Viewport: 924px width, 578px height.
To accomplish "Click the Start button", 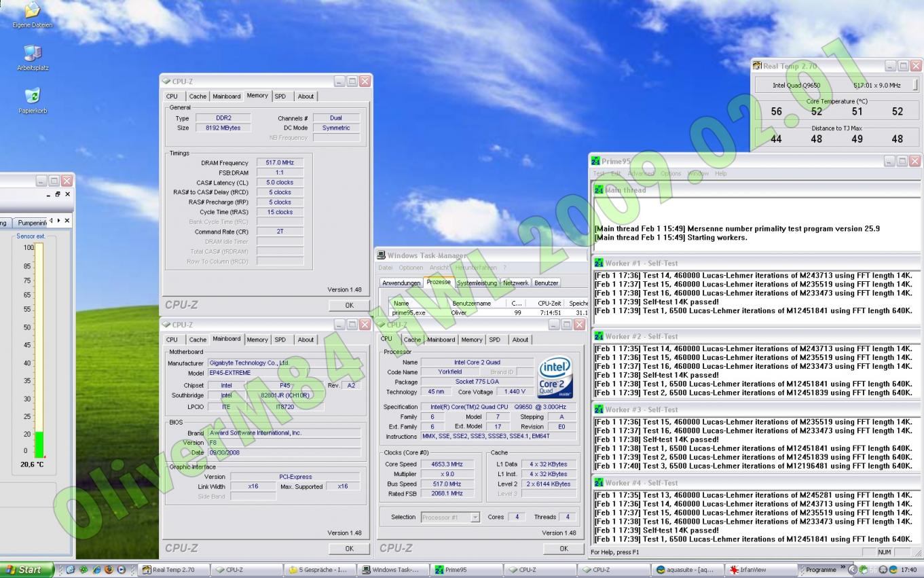I will coord(26,570).
